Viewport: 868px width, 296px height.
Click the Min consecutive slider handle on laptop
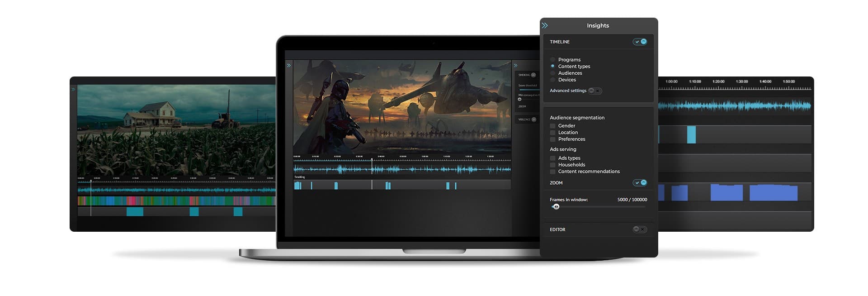[519, 100]
